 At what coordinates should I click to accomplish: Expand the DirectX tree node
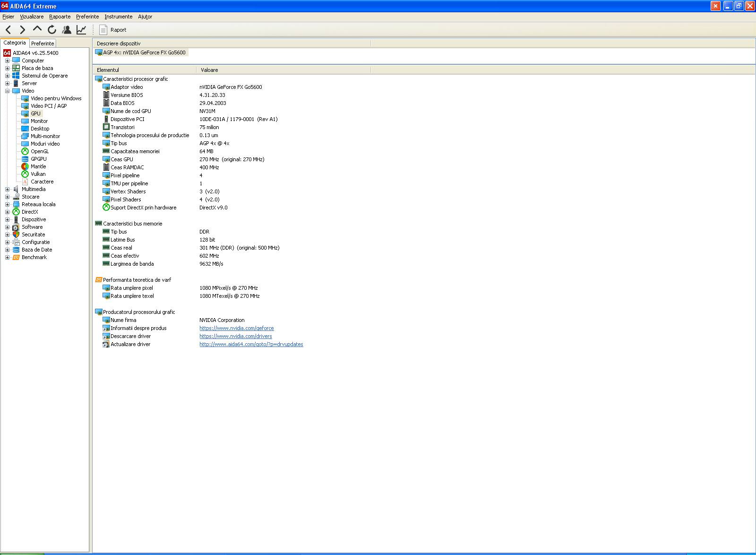(7, 212)
